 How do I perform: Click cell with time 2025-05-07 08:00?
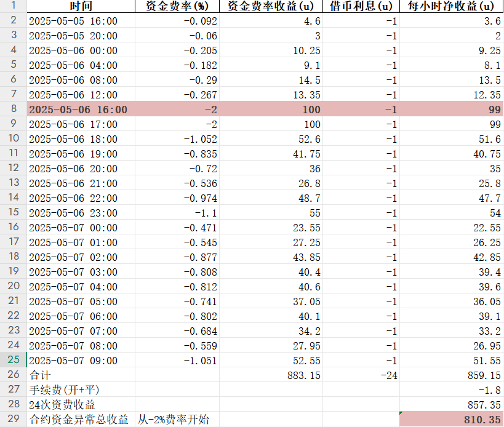coord(81,345)
